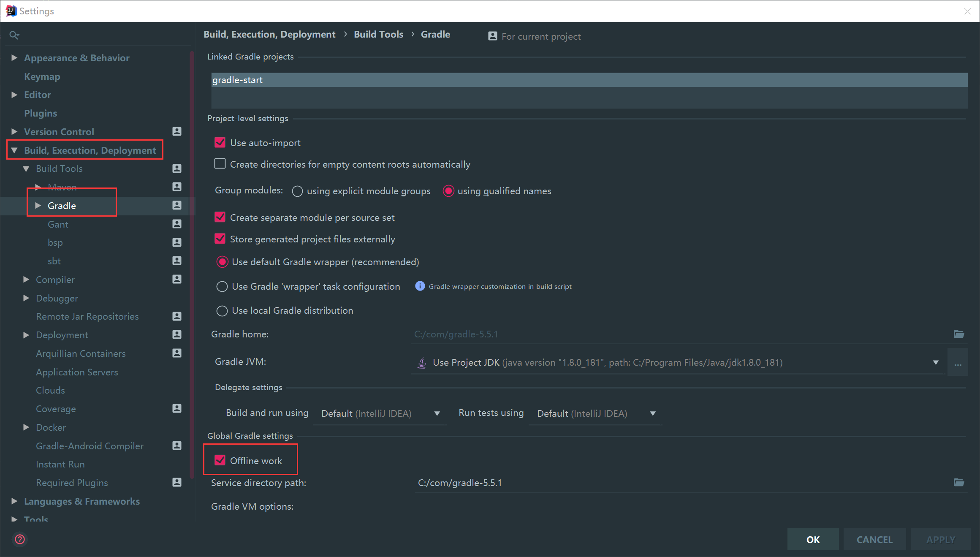This screenshot has height=557, width=980.
Task: Click the help question mark icon
Action: (20, 539)
